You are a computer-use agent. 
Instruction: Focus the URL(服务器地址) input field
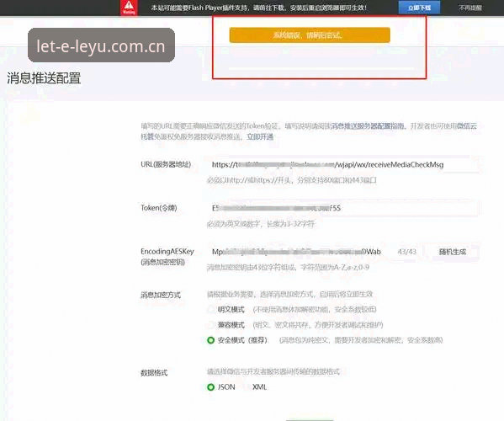tap(342, 165)
